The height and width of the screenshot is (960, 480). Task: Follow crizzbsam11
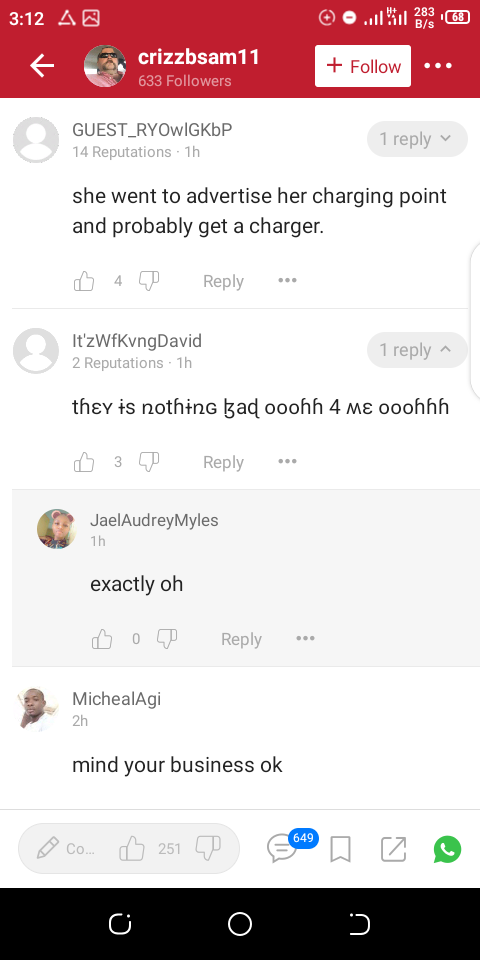pyautogui.click(x=363, y=66)
